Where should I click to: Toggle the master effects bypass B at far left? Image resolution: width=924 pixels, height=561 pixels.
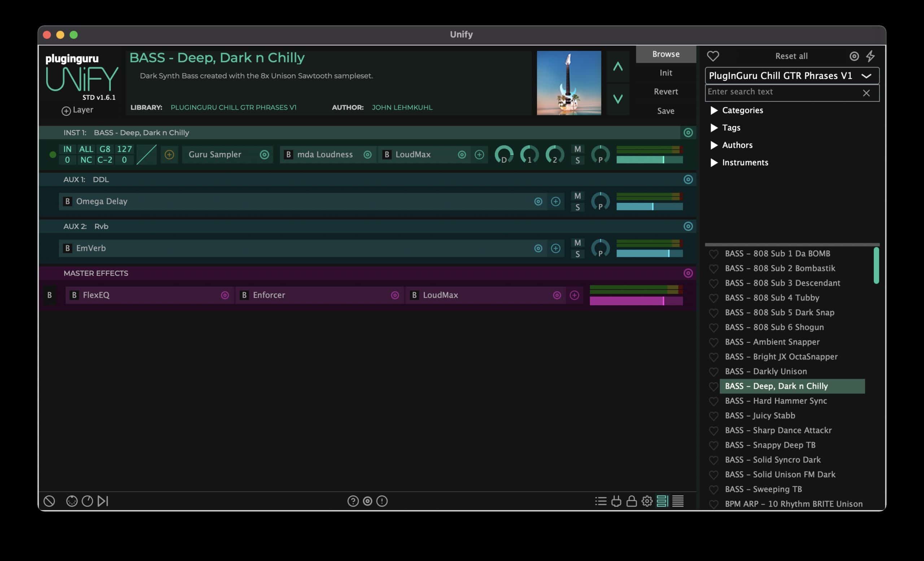tap(49, 295)
